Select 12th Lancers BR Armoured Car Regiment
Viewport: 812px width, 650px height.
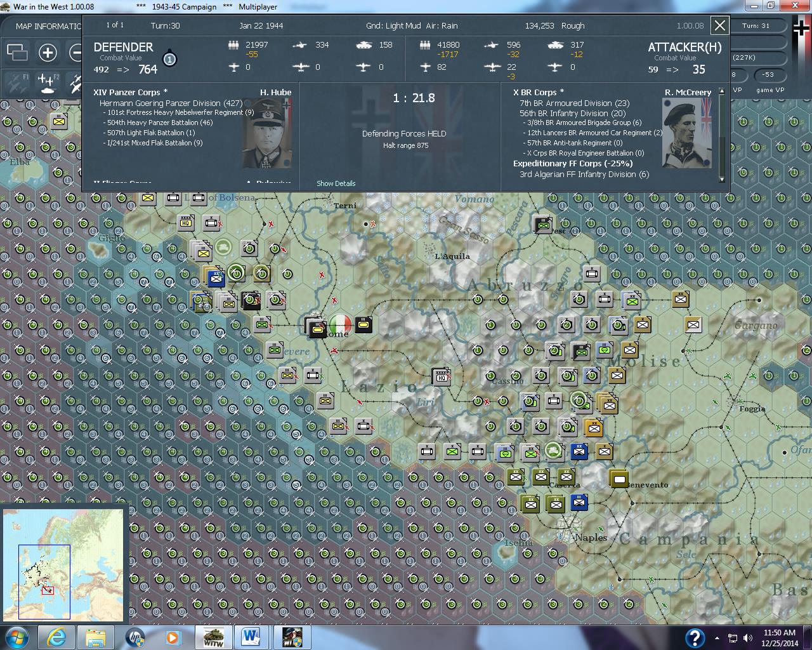tap(593, 133)
